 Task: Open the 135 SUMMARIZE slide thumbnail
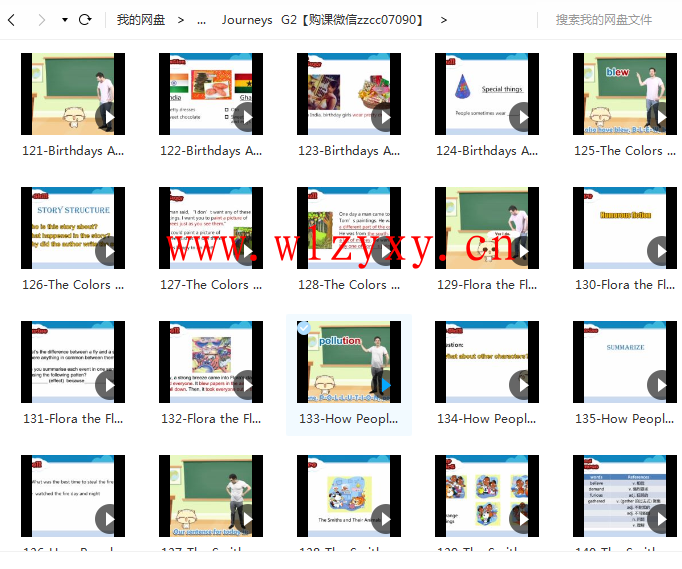(x=625, y=362)
